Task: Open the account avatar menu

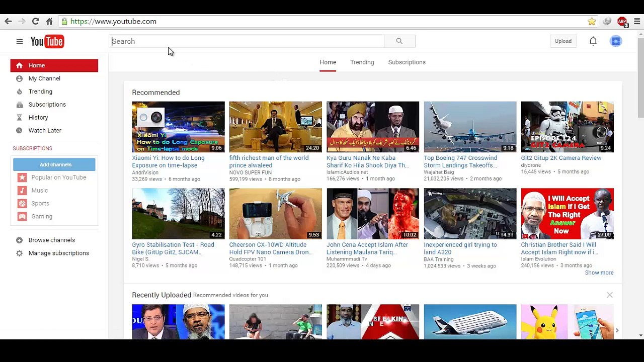Action: (616, 41)
